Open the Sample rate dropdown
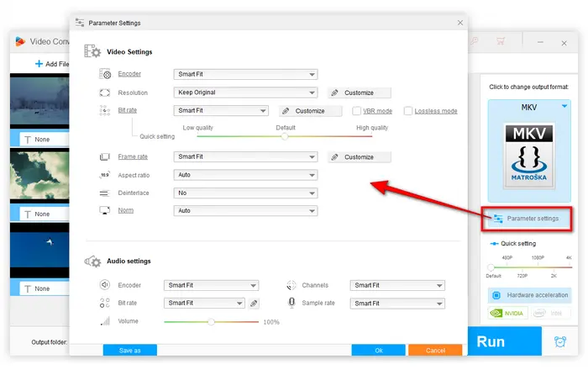Image resolution: width=588 pixels, height=370 pixels. coord(397,304)
